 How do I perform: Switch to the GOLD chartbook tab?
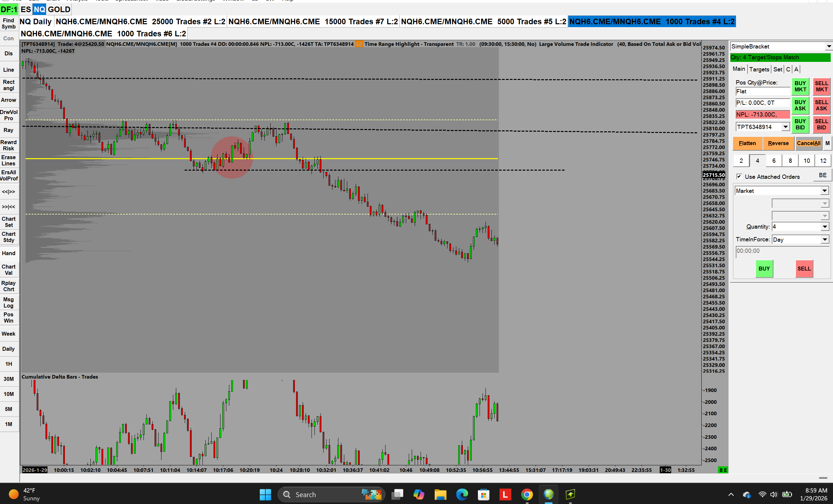coord(59,9)
